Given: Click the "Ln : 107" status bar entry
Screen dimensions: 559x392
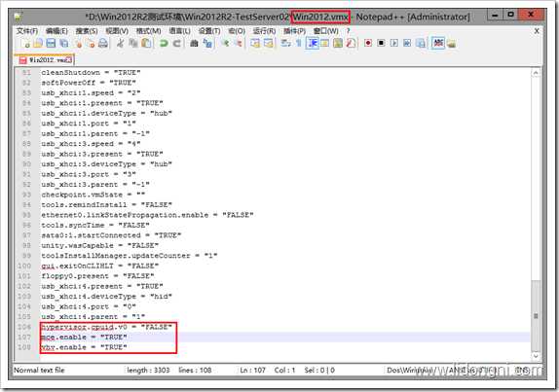Looking at the screenshot, I should [x=253, y=370].
